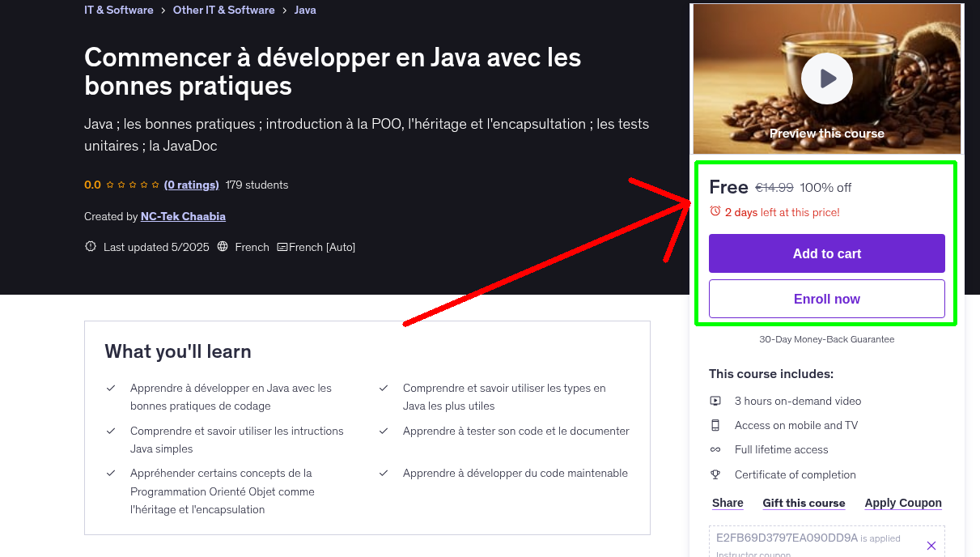Click the infinity icon for full lifetime access
This screenshot has width=980, height=557.
coord(716,449)
